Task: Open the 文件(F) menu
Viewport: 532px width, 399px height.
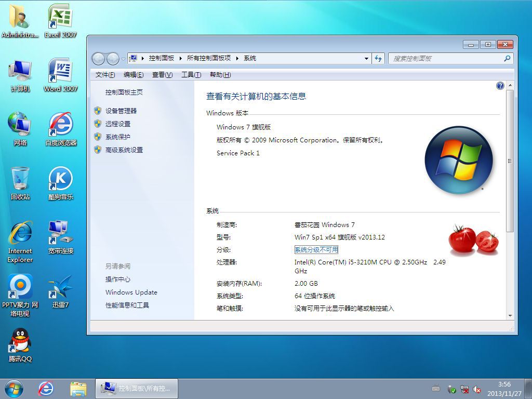Action: pos(105,75)
